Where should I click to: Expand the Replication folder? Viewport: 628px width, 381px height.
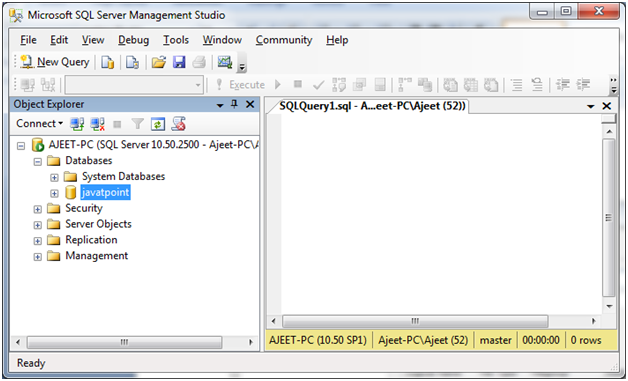click(38, 241)
